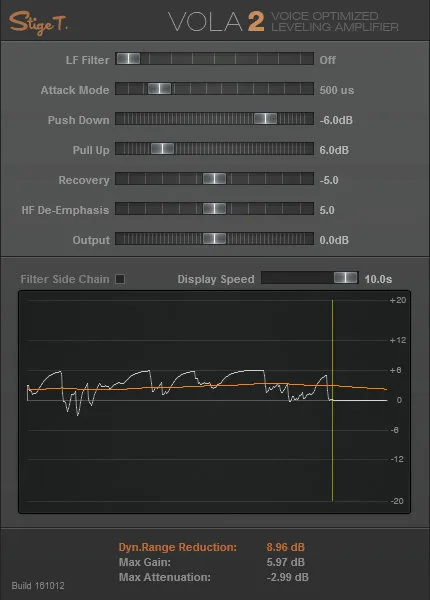Click the Recovery slider handle
This screenshot has width=430, height=600.
click(215, 178)
